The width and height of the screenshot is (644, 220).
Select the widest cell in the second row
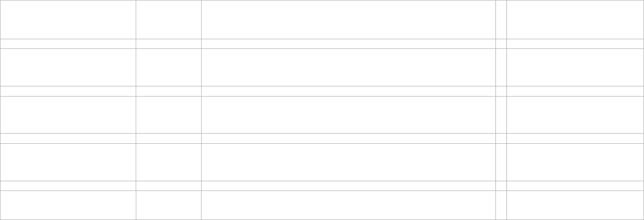tap(348, 44)
